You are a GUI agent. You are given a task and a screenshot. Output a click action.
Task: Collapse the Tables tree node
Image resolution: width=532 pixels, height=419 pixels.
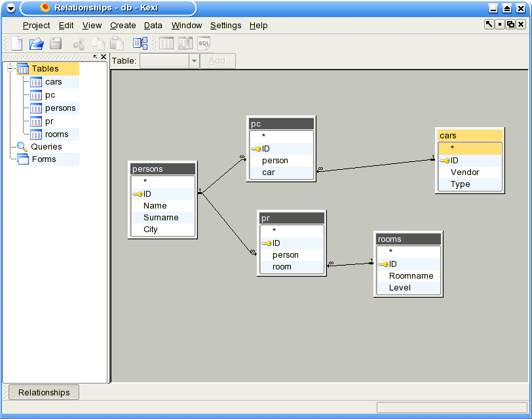10,69
